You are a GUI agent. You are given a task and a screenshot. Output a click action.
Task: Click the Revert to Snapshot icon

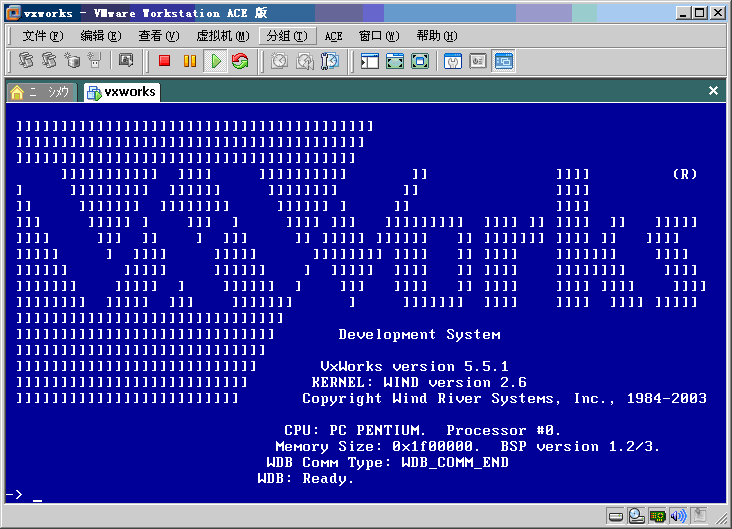(305, 61)
